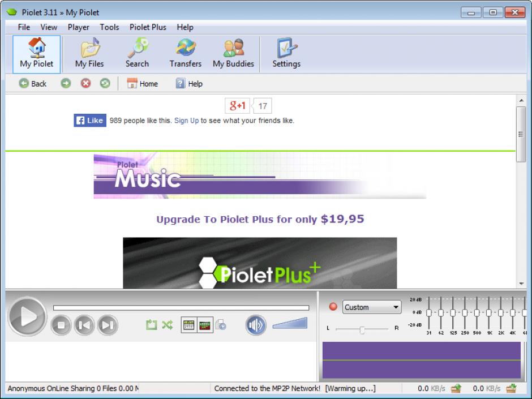The width and height of the screenshot is (532, 399).
Task: Start playback with the large Play button
Action: pos(28,316)
